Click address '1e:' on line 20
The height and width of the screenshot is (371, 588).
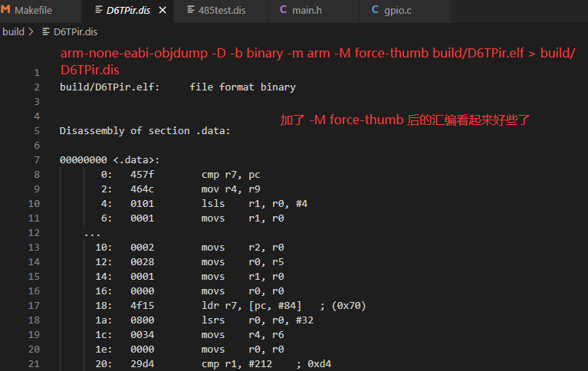(x=103, y=350)
